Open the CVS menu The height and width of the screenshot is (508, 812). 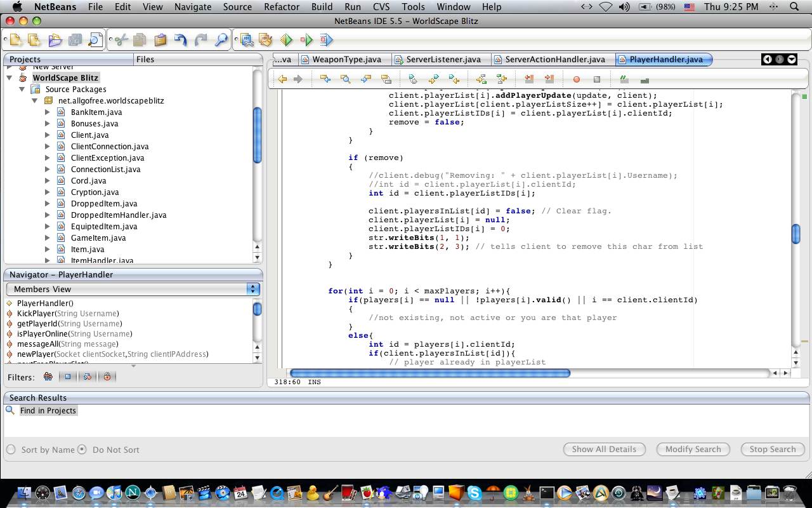tap(381, 6)
